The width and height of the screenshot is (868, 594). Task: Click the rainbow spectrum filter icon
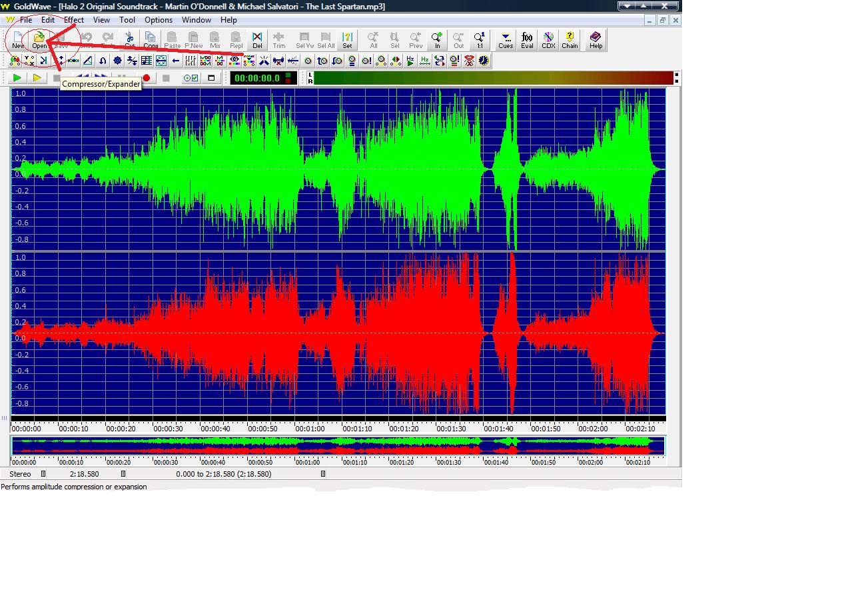(x=249, y=61)
